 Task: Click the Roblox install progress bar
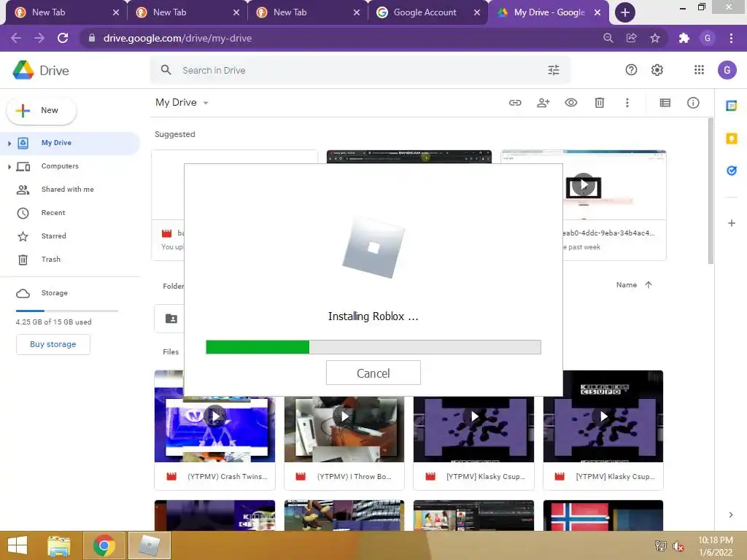[373, 347]
